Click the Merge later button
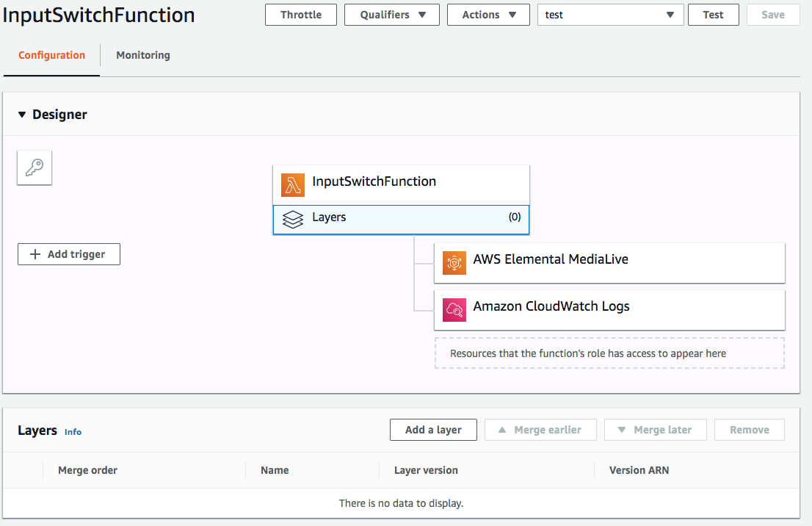 click(x=656, y=430)
